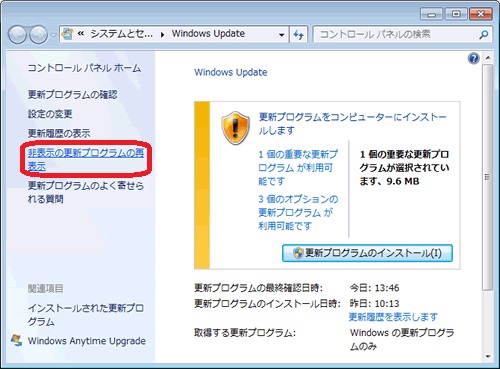Click the magnifier search icon
500x369 pixels.
[484, 34]
